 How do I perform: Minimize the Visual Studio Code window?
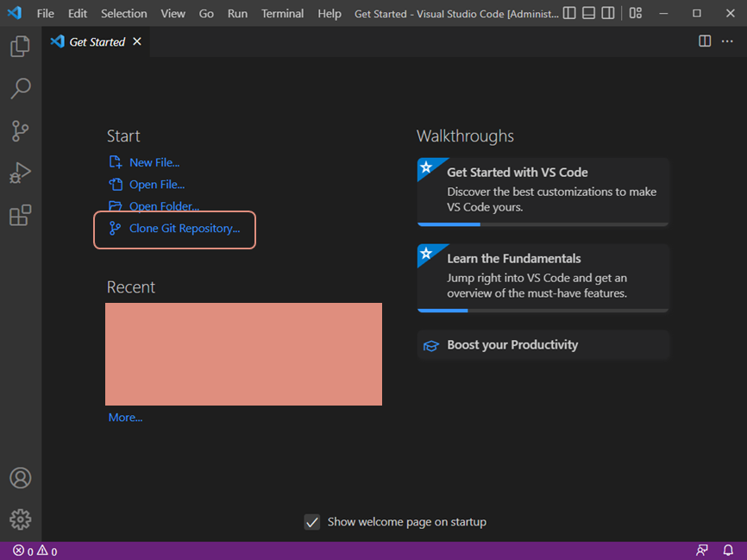pyautogui.click(x=663, y=13)
